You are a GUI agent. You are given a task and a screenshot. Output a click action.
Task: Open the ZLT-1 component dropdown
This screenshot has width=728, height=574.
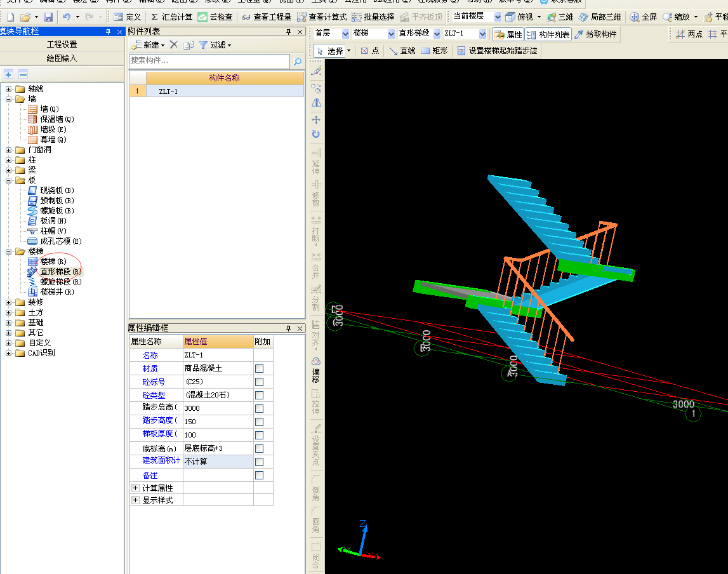click(482, 34)
